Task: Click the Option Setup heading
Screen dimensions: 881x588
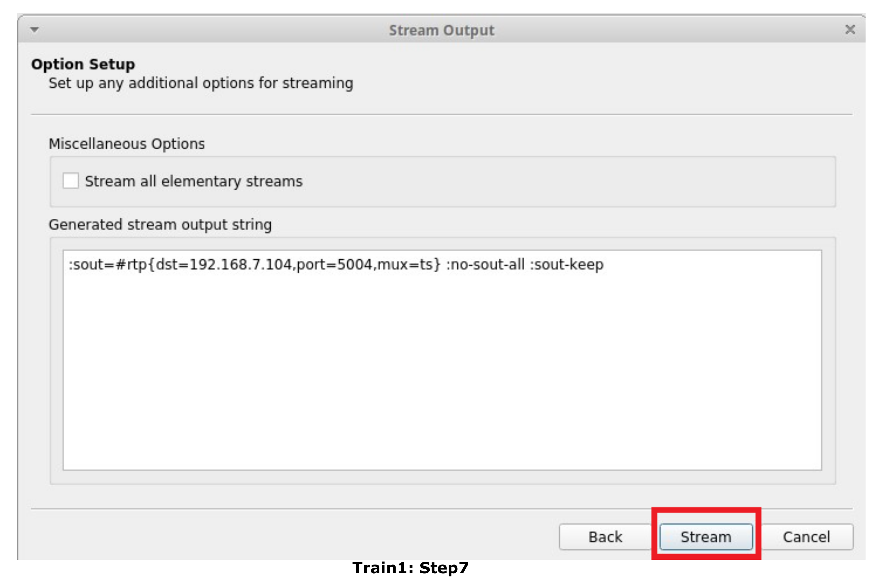Action: [83, 64]
